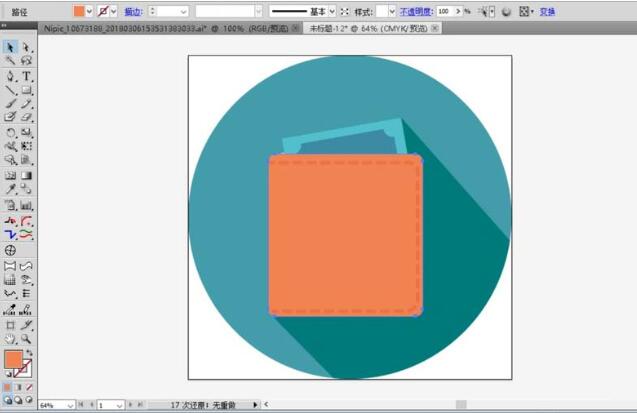Select the Scale tool
Viewport: 637px width, 413px height.
pos(26,132)
